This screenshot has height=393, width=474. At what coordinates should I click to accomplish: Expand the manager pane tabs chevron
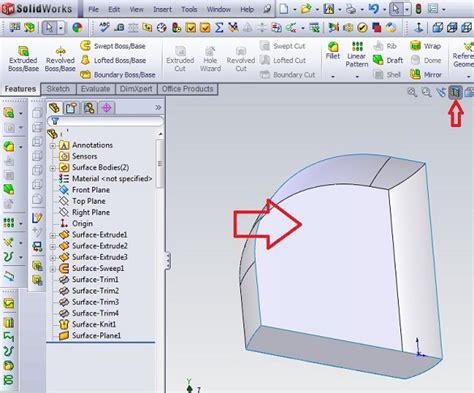[x=158, y=107]
